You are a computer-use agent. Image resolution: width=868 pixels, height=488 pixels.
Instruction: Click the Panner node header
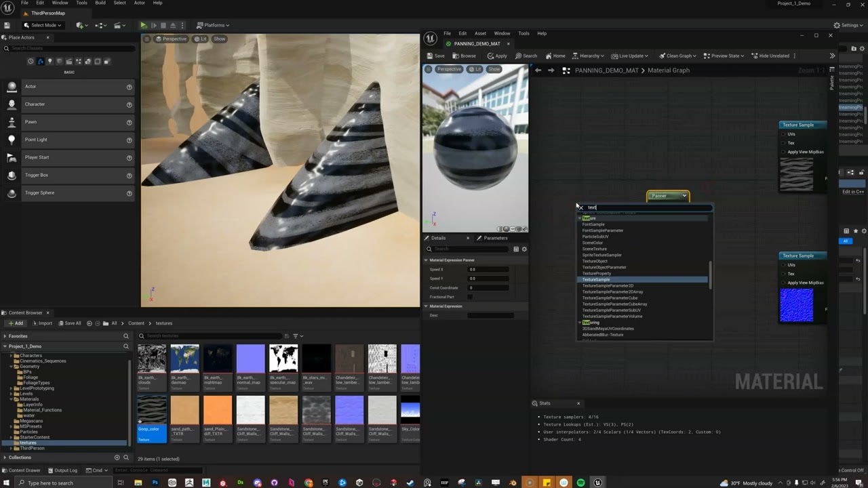[668, 196]
